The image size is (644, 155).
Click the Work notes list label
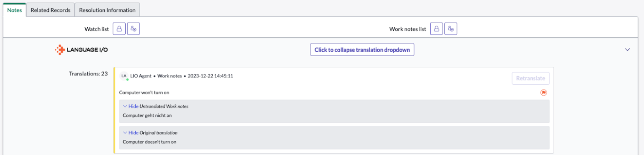tap(408, 29)
